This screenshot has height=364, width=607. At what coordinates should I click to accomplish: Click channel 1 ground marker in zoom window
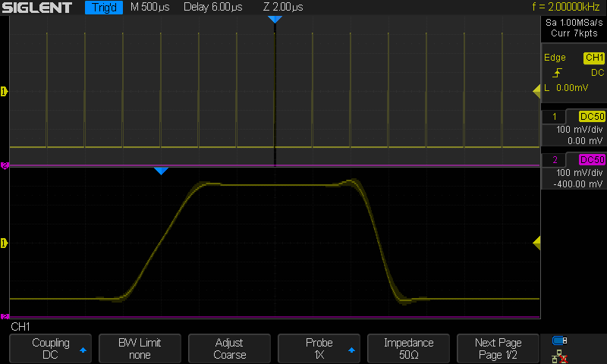[x=5, y=243]
